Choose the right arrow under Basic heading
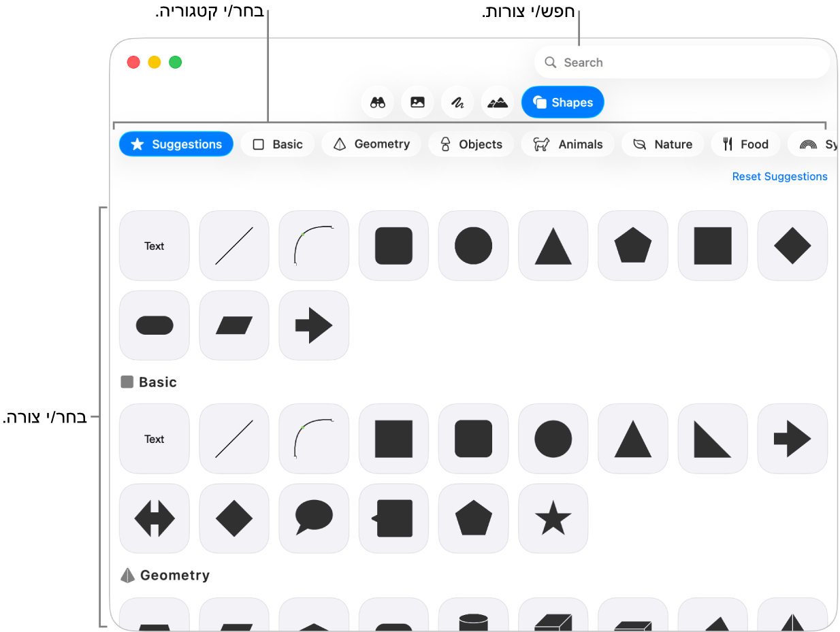Image resolution: width=840 pixels, height=632 pixels. 792,439
